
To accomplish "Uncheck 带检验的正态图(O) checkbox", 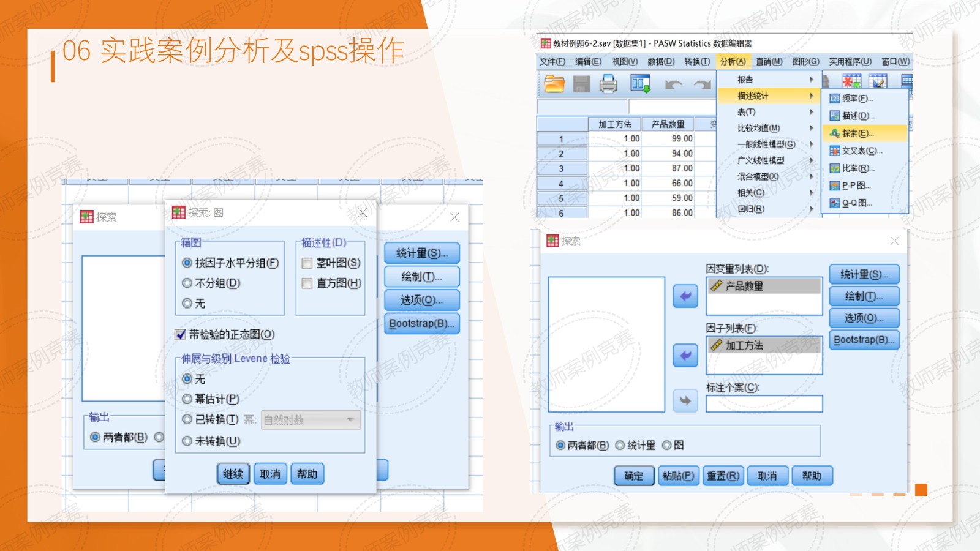I will pos(181,334).
